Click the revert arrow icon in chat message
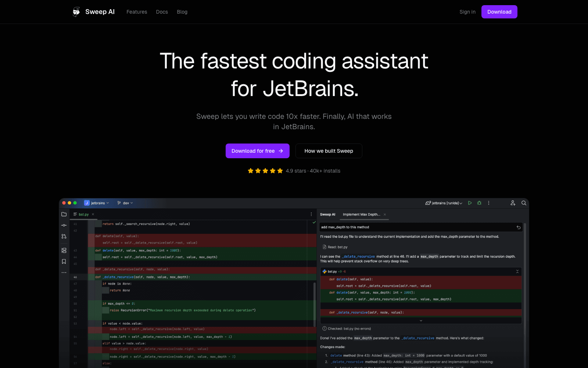The height and width of the screenshot is (368, 588). coord(519,227)
